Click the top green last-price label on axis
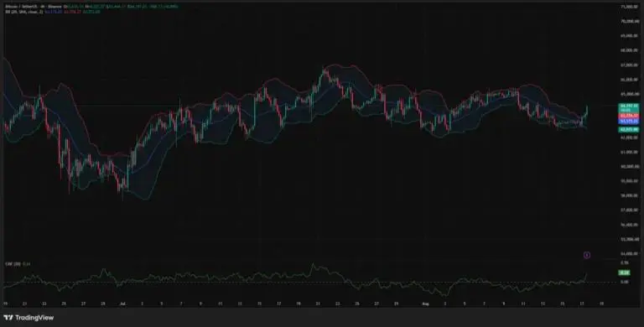 tap(629, 108)
